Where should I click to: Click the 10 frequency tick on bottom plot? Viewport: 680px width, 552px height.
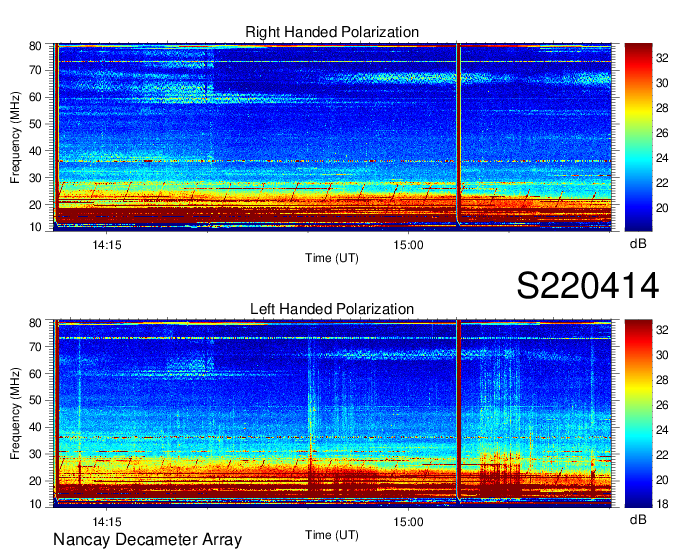point(35,504)
